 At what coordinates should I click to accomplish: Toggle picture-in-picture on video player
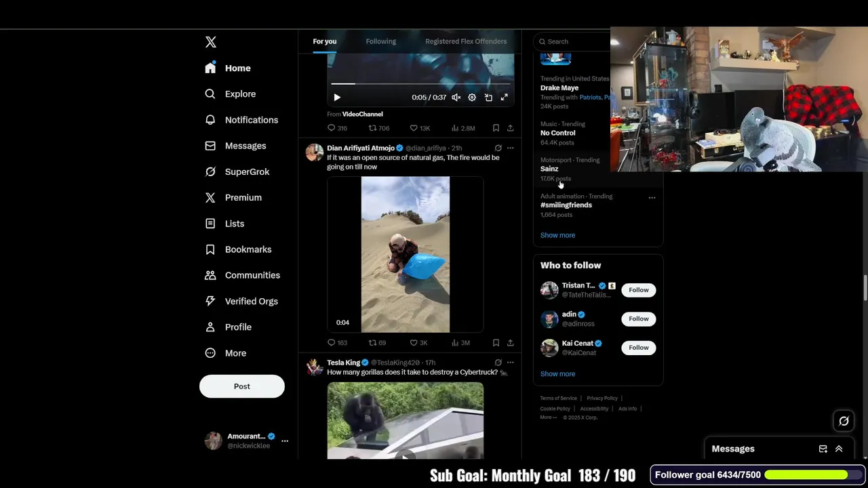tap(488, 98)
